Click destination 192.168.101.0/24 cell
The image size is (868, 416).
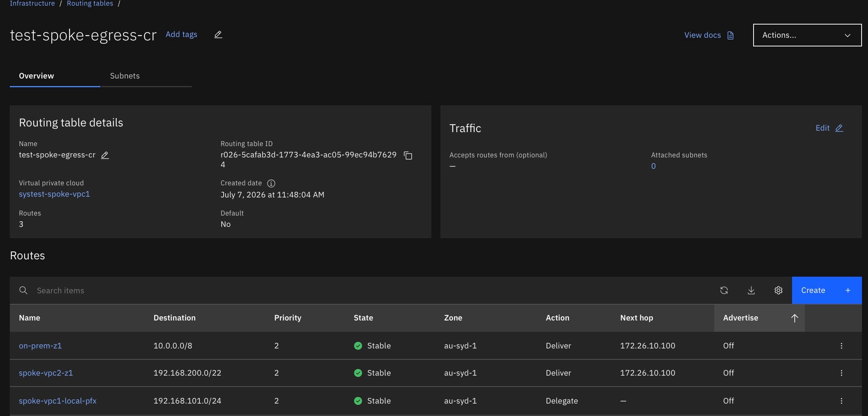click(x=187, y=401)
